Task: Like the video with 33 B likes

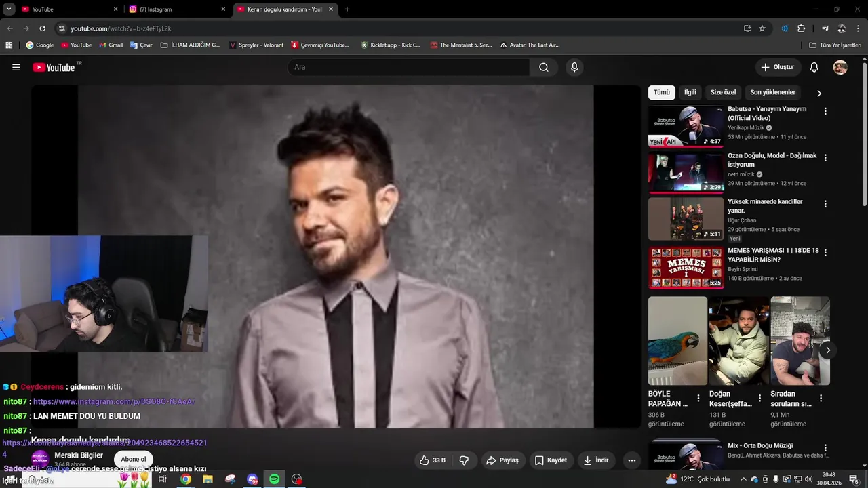Action: pos(432,460)
